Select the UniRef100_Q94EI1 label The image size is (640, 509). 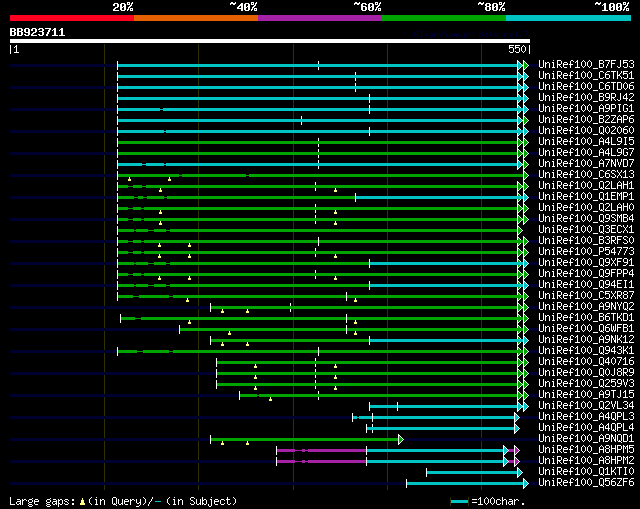pos(586,285)
